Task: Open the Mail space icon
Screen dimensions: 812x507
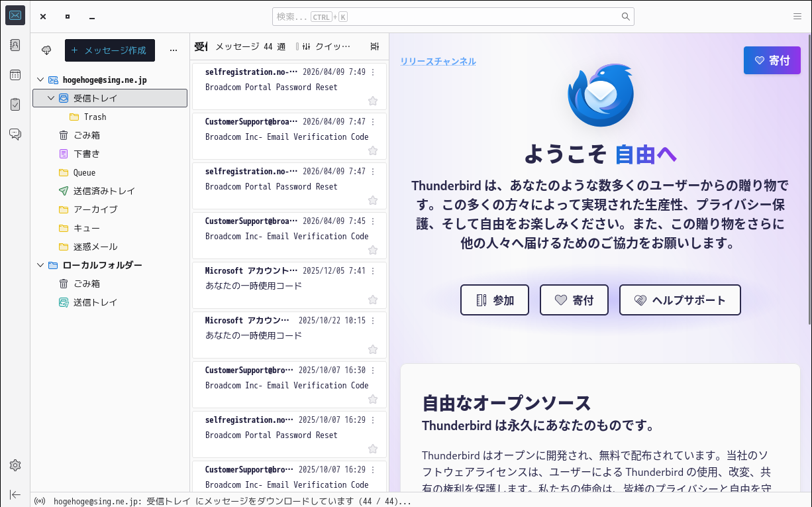Action: tap(15, 15)
